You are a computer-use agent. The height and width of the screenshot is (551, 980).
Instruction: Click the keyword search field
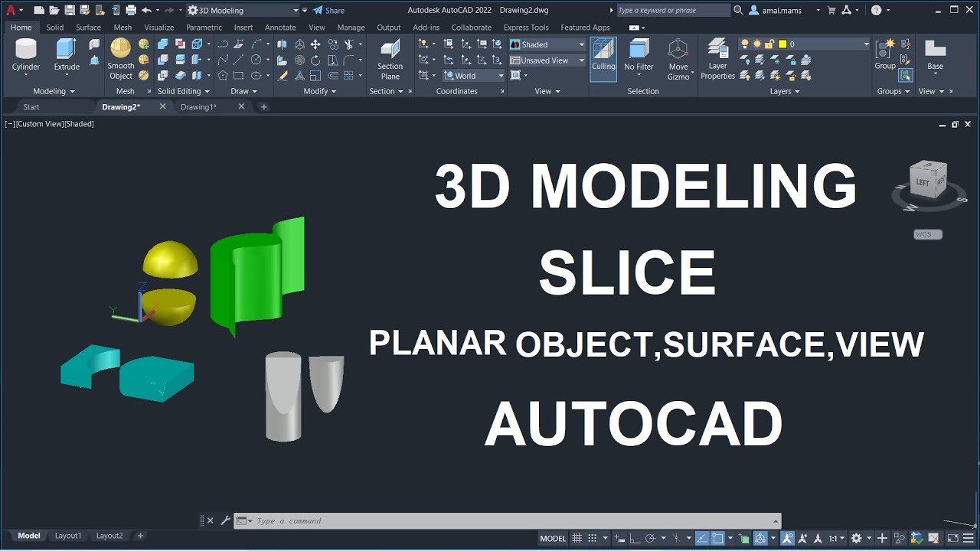(x=673, y=11)
